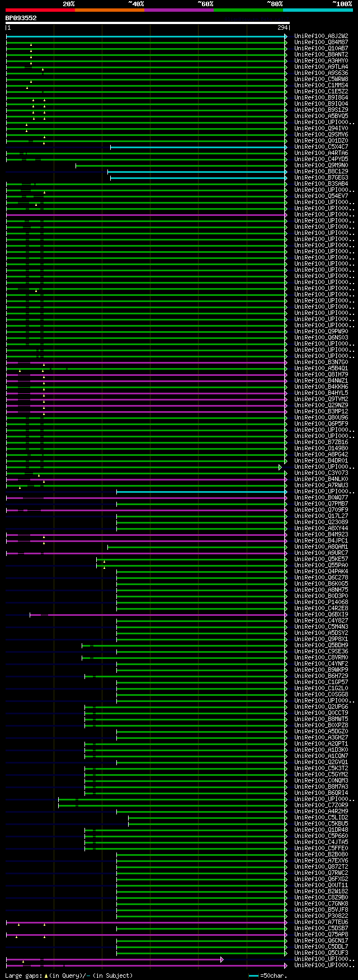This screenshot has width=358, height=980.
Task: Open the UniRef100_Q84M87 hit entry
Action: [321, 43]
